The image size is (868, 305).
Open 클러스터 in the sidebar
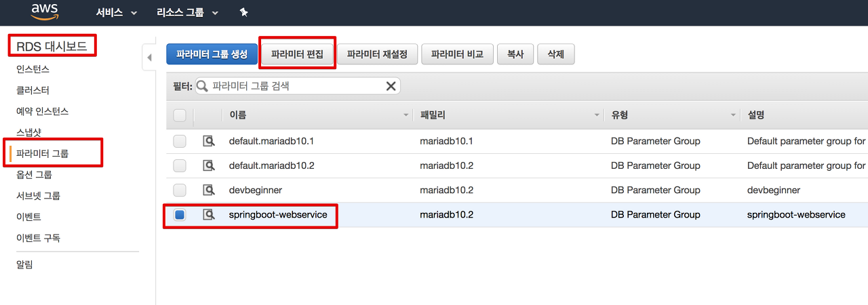(33, 90)
